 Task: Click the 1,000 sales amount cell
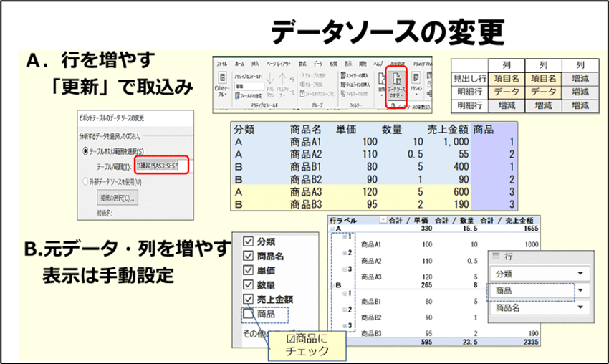[456, 142]
